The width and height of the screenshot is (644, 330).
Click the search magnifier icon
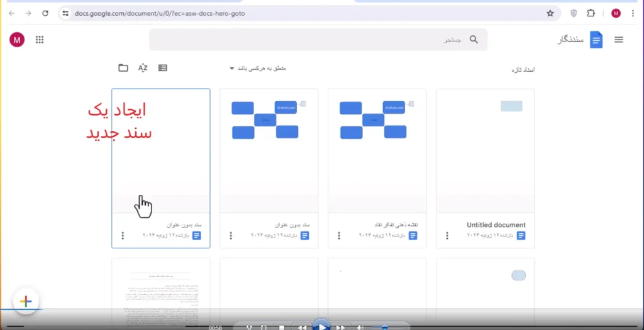click(x=474, y=40)
